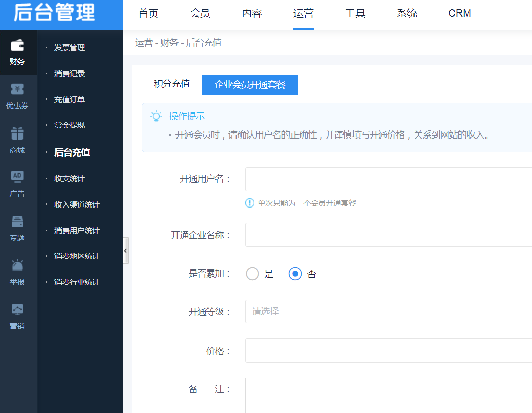Select 否 for 是否累加
The height and width of the screenshot is (413, 532).
295,274
